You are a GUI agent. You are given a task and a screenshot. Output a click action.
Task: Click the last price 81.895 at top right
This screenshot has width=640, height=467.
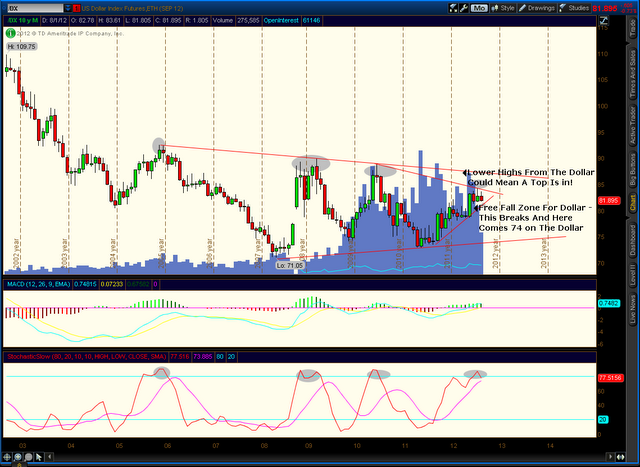pyautogui.click(x=605, y=8)
